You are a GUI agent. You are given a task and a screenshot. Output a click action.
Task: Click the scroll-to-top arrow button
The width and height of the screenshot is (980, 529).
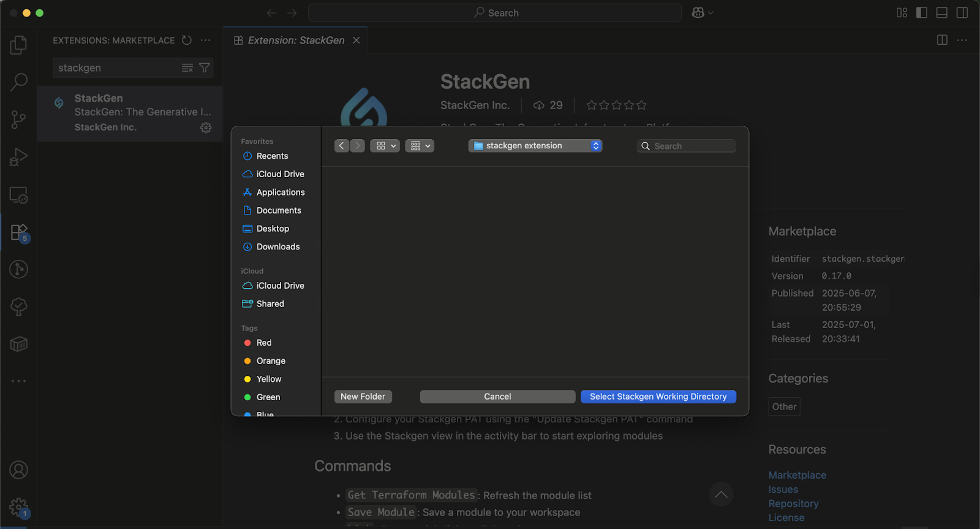point(721,494)
